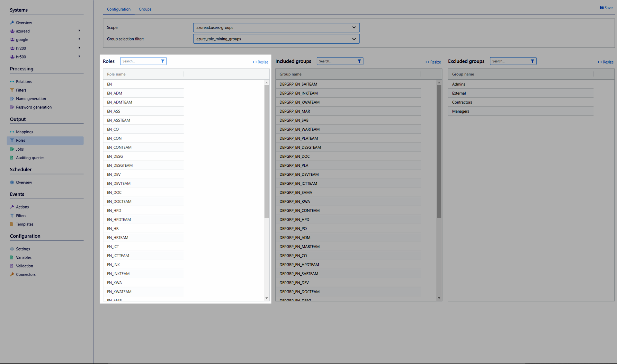Image resolution: width=617 pixels, height=364 pixels.
Task: Expand the azuread system submenu arrow
Action: [x=79, y=31]
